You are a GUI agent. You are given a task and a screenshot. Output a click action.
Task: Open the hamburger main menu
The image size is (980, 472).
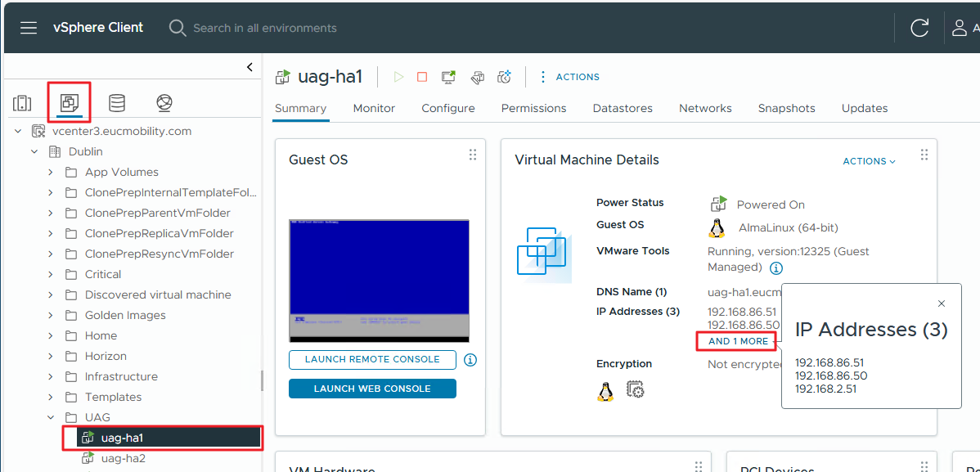(29, 28)
